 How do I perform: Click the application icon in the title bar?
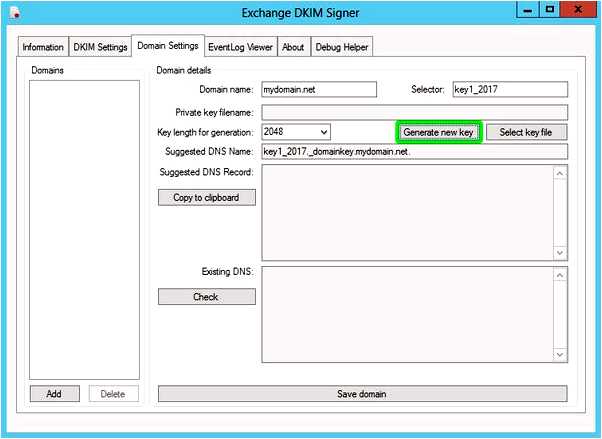(15, 12)
